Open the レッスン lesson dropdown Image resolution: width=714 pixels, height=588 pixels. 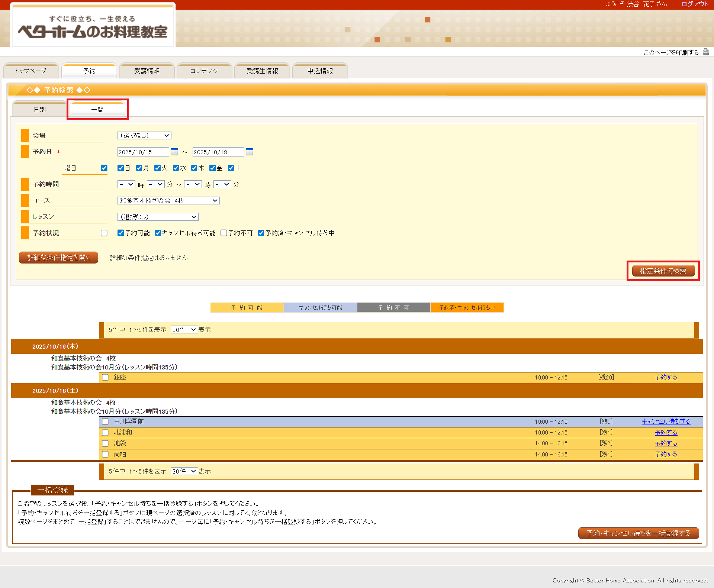(x=158, y=217)
